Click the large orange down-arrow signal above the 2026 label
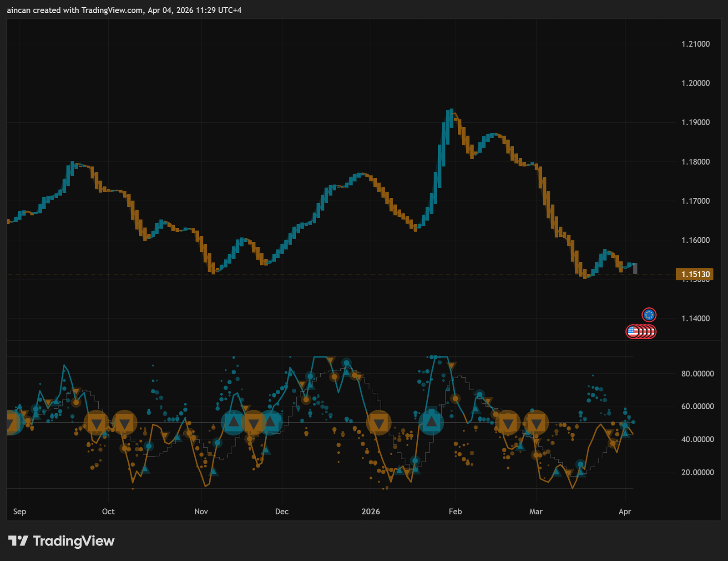Viewport: 728px width, 561px height. click(379, 423)
